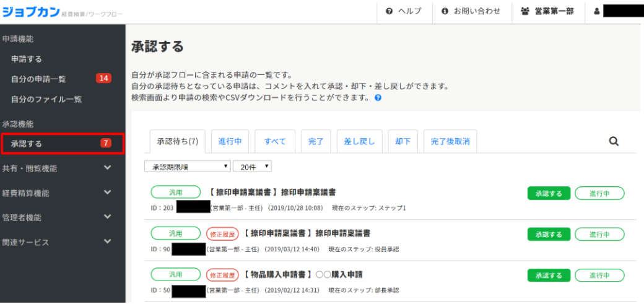Screen dimensions: 644x304
Task: Click the user profile person icon
Action: point(597,12)
